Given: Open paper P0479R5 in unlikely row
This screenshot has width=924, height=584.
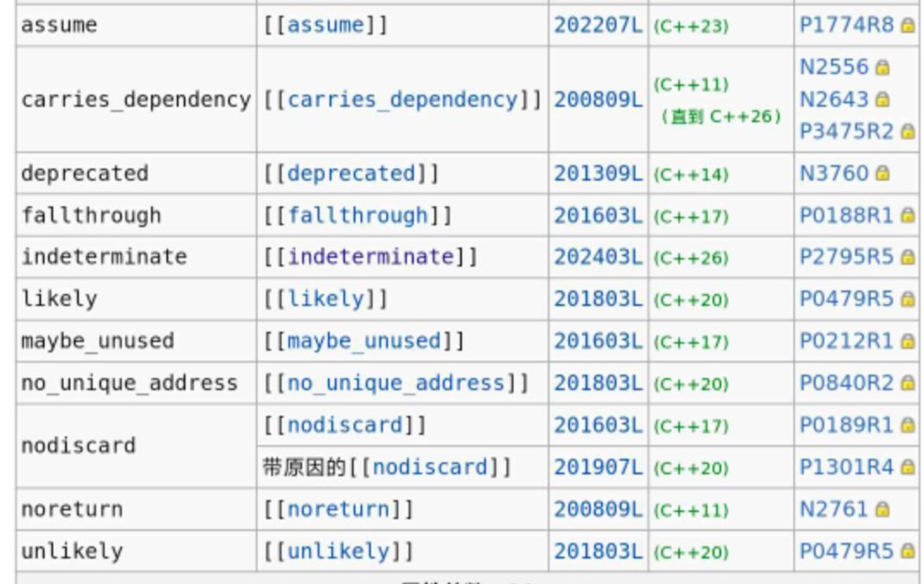Looking at the screenshot, I should pyautogui.click(x=847, y=551).
